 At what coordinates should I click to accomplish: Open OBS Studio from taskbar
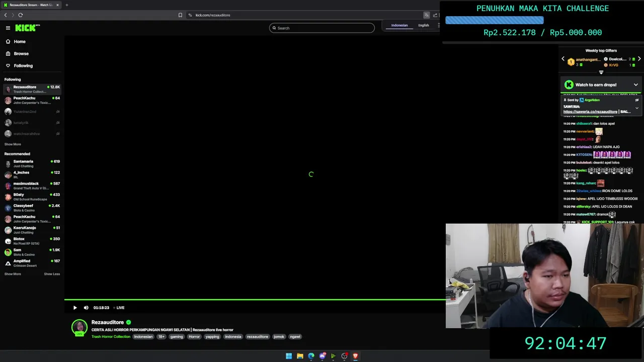(344, 356)
